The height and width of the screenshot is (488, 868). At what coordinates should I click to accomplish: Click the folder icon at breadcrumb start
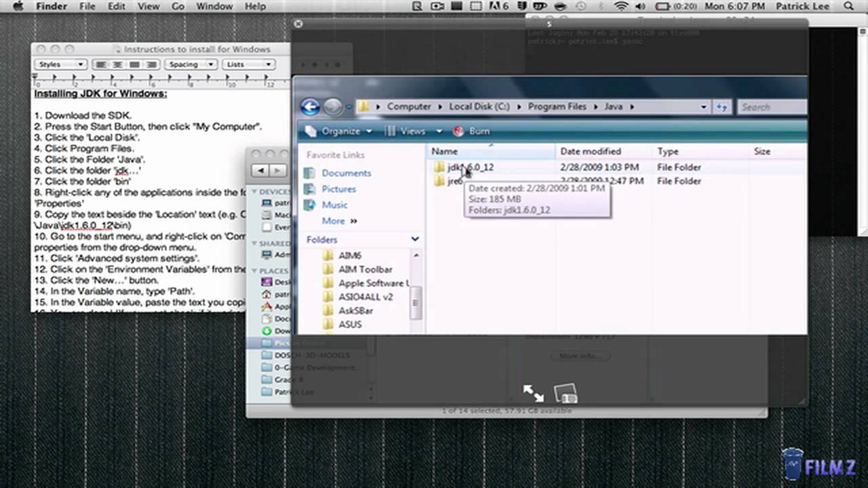(363, 106)
